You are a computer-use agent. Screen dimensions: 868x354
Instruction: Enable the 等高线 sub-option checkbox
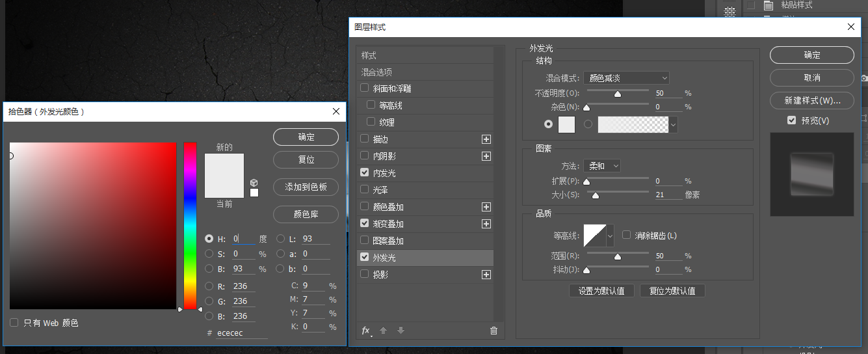[x=371, y=105]
